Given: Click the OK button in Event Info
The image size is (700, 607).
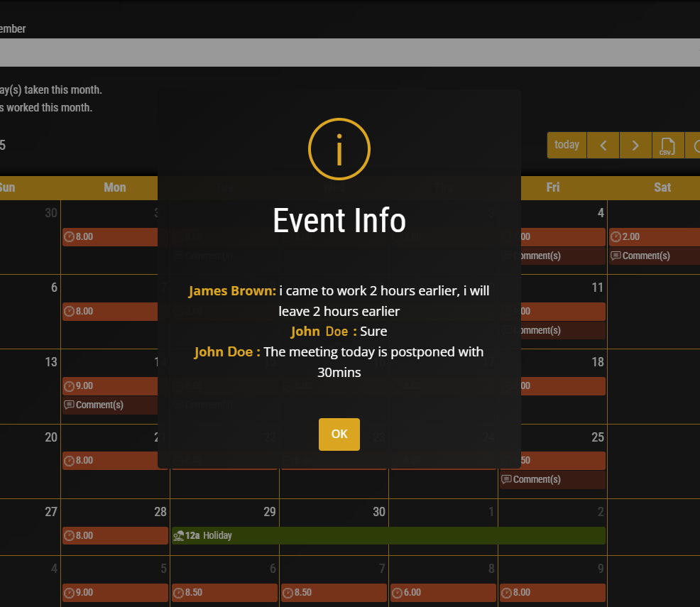Looking at the screenshot, I should tap(339, 434).
